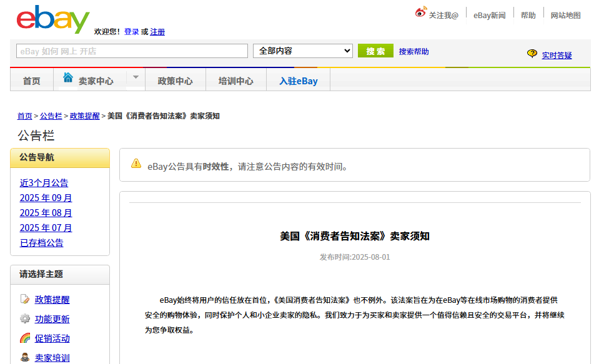Open 网站地图 in the top bar
This screenshot has width=614, height=364.
(565, 15)
